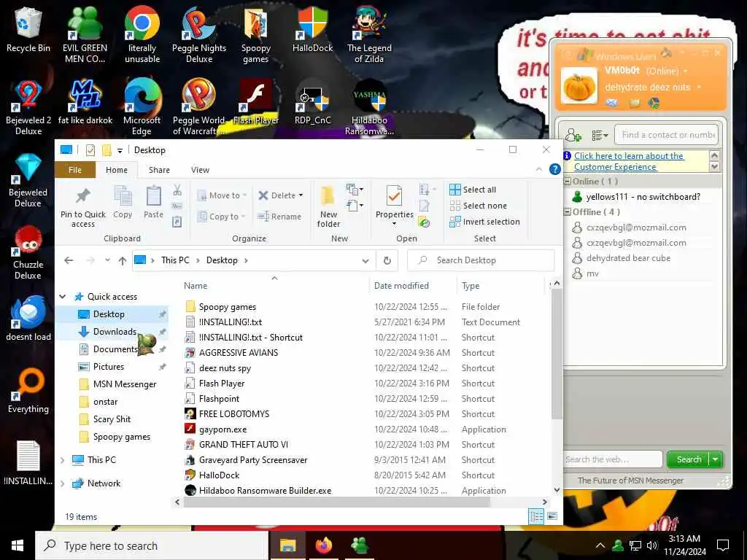Viewport: 747px width, 560px height.
Task: Click the Copy button in Clipboard group
Action: pos(123,203)
